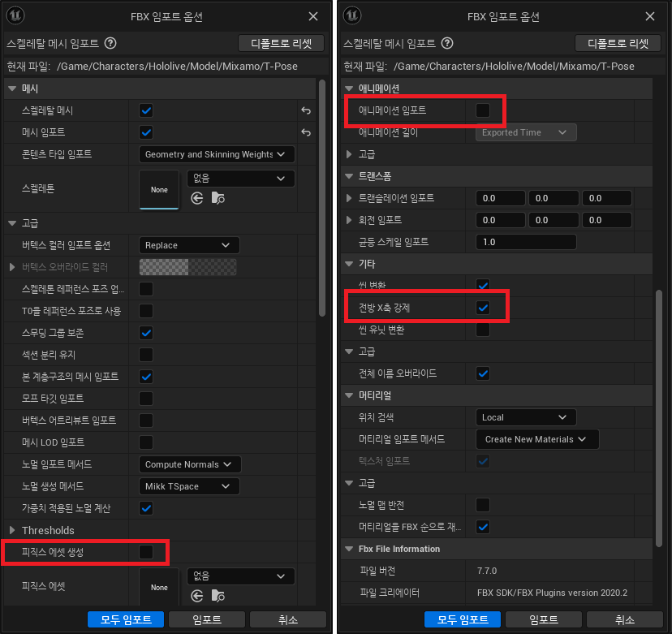This screenshot has height=634, width=672.
Task: Enable 섹션 분리 유지 checkbox
Action: pyautogui.click(x=146, y=355)
